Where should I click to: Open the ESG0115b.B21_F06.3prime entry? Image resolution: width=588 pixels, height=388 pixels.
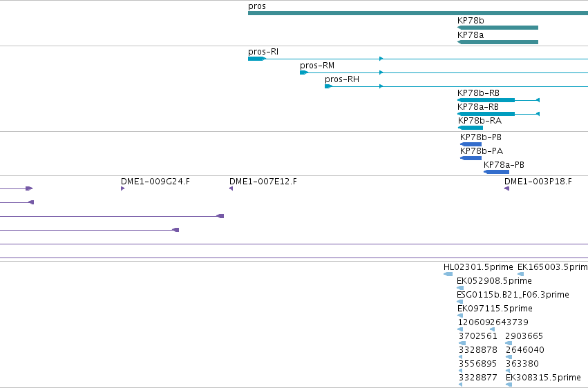coord(513,295)
